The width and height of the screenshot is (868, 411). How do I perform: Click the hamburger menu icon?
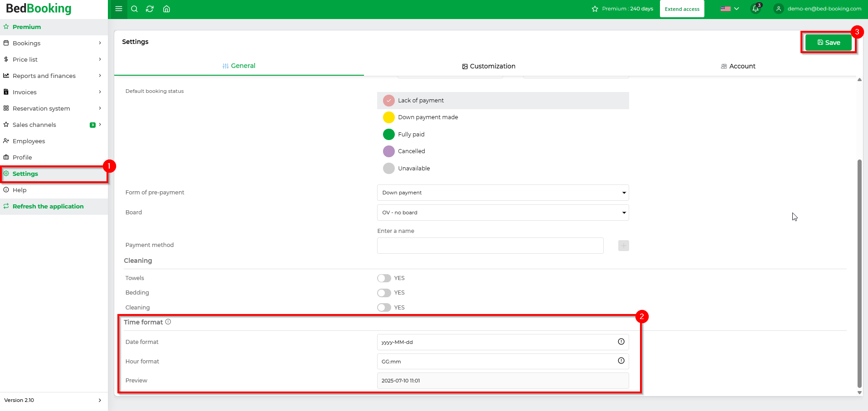119,9
